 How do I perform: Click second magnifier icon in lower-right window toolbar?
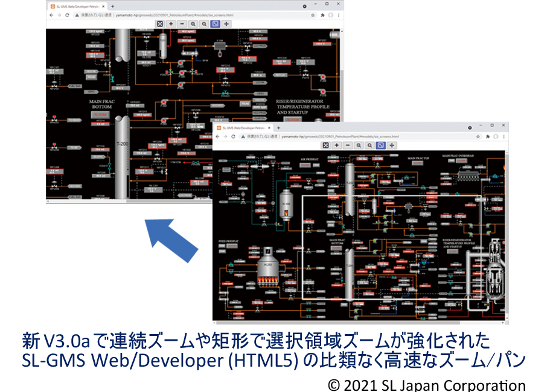[369, 145]
